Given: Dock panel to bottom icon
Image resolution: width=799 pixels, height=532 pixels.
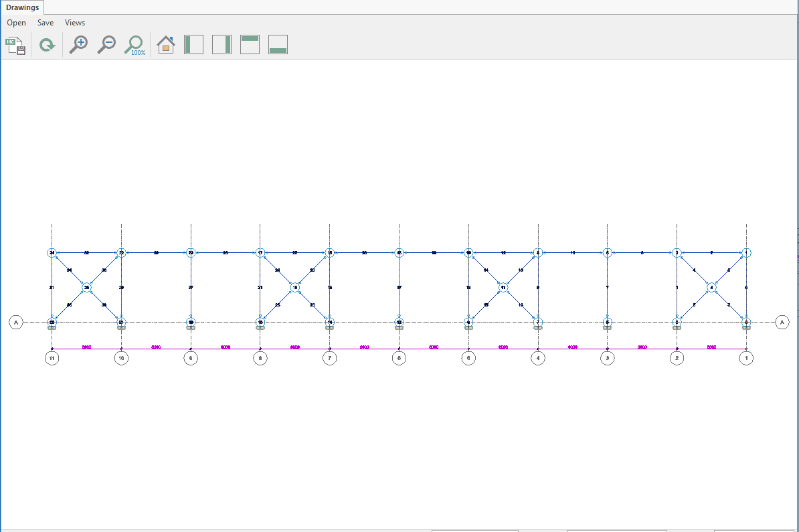Looking at the screenshot, I should 278,45.
